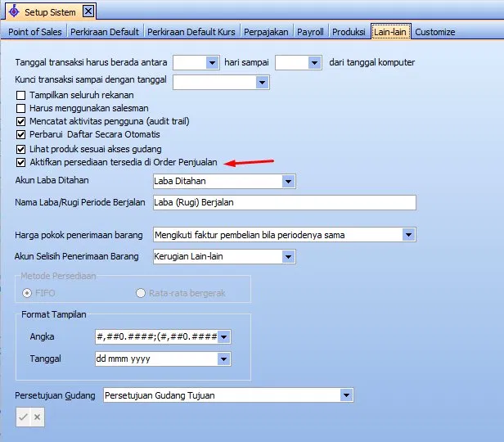
Task: Click the 'dari tanggal komputer' text
Action: point(372,62)
